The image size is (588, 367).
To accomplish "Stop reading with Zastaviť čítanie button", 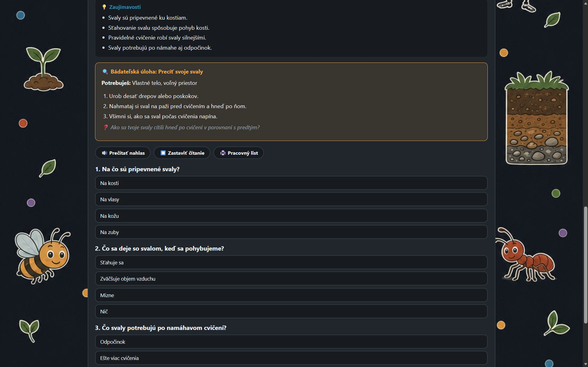I will pos(182,153).
